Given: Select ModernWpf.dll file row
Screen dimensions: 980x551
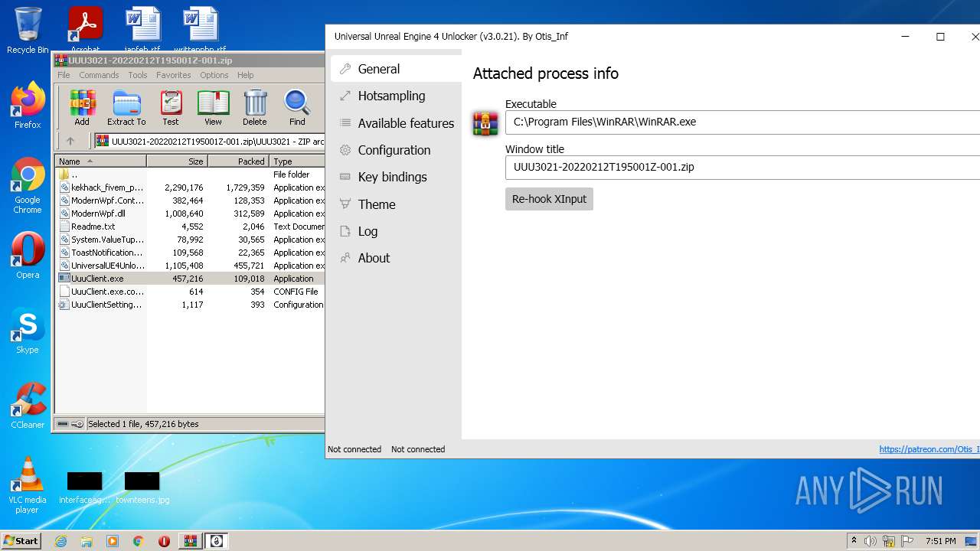Looking at the screenshot, I should [x=191, y=214].
